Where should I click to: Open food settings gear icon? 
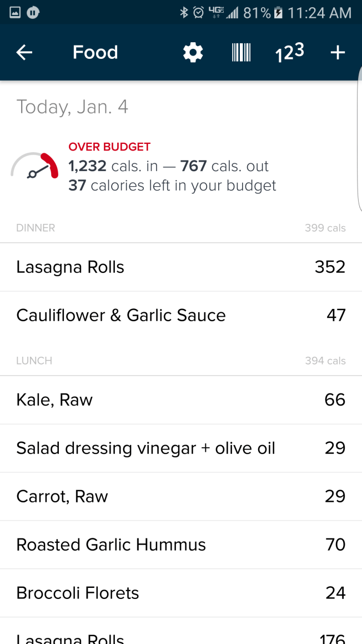[193, 53]
